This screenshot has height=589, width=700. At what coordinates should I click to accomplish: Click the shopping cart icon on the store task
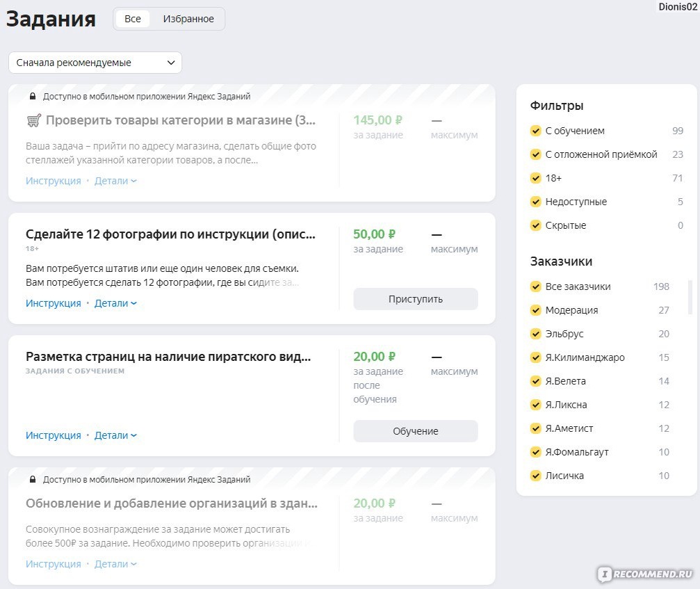33,120
